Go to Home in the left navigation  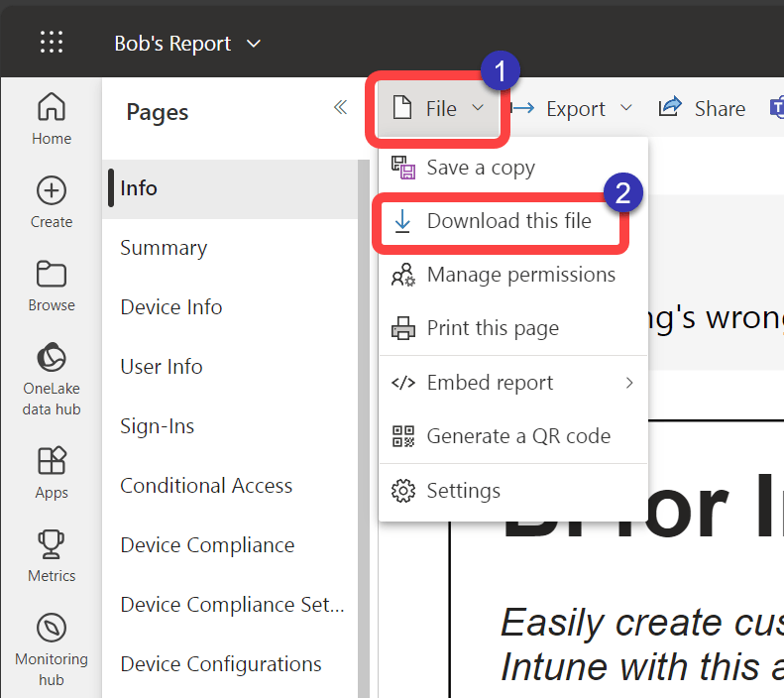[52, 119]
